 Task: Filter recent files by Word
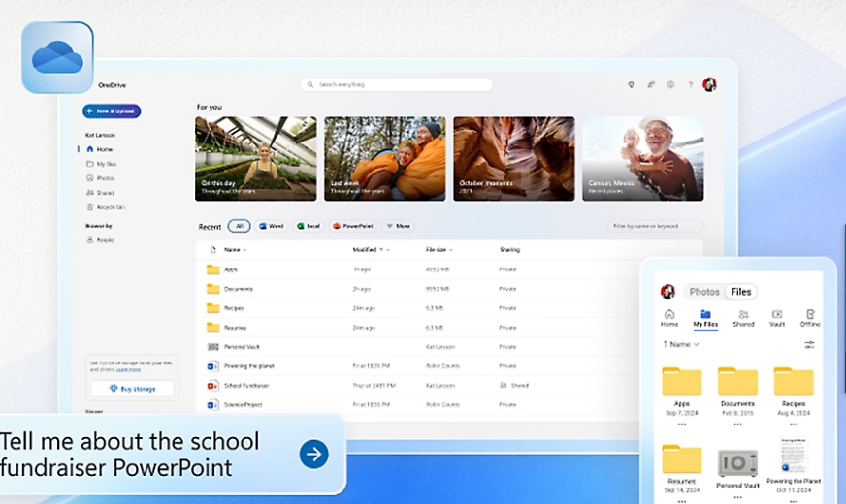[272, 226]
